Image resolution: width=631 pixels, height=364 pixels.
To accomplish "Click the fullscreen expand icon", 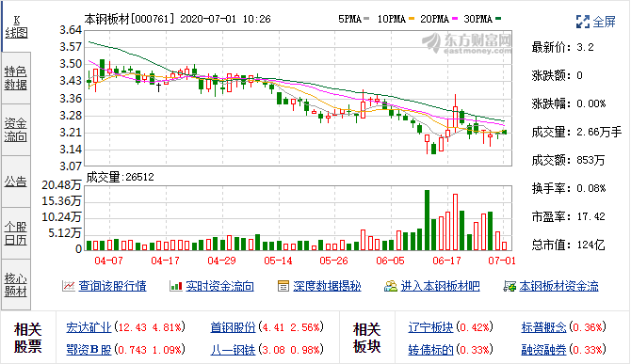I will 582,22.
